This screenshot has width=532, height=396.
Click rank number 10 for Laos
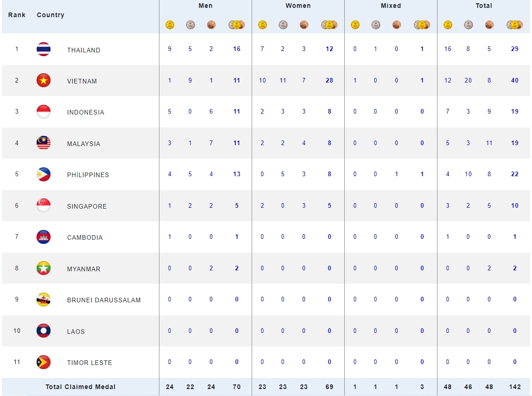(17, 331)
